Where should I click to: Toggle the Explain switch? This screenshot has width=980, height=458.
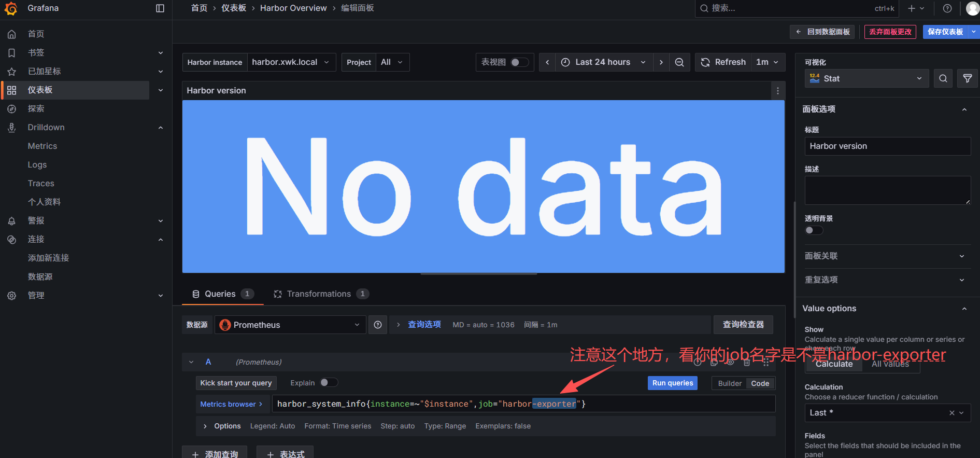[329, 383]
